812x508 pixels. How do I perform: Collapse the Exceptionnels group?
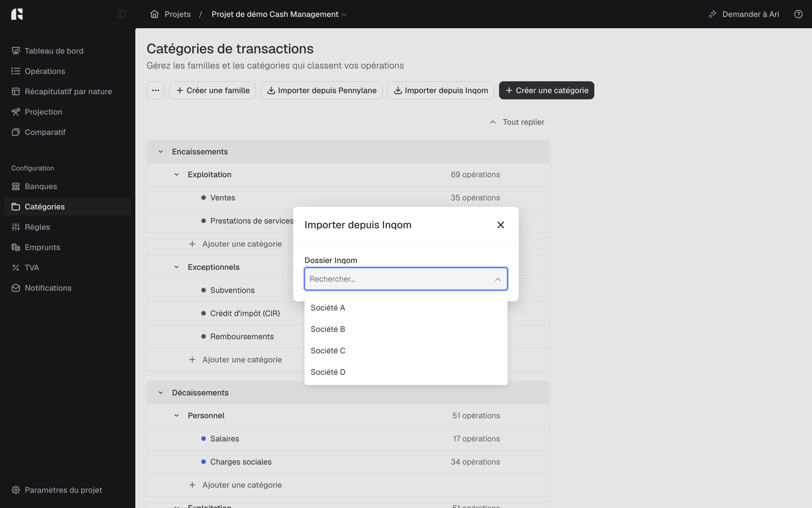point(176,267)
